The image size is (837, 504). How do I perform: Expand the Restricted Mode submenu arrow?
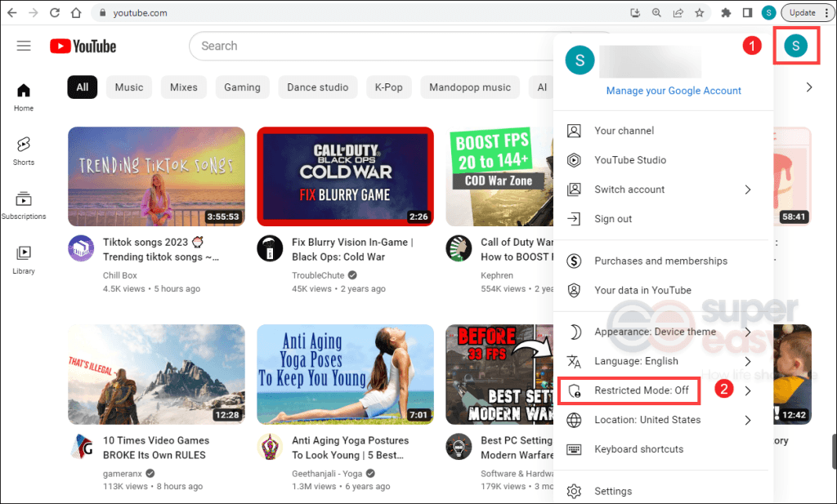(x=747, y=390)
